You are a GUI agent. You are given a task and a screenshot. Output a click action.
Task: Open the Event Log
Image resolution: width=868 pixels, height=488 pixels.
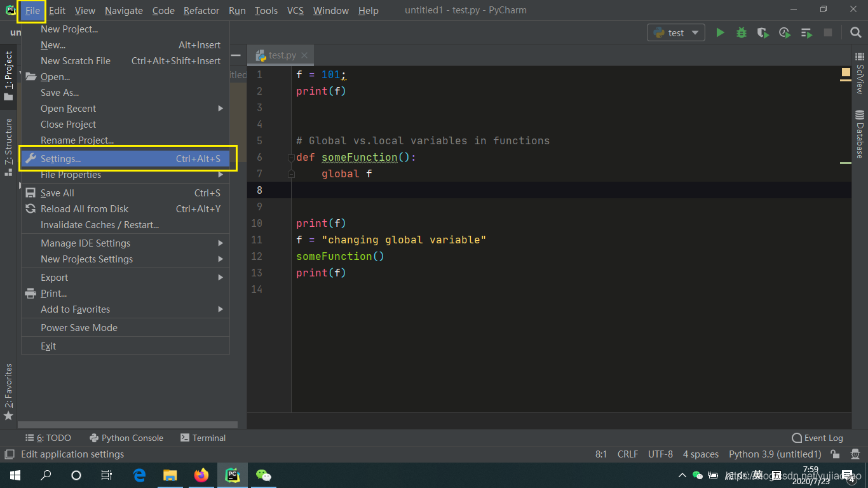[817, 438]
